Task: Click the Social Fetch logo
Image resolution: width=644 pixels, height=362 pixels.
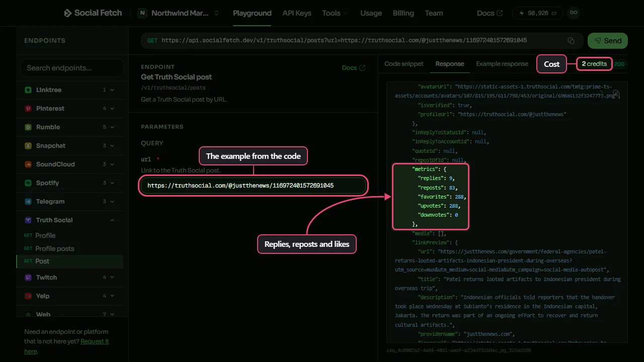Action: pos(93,13)
